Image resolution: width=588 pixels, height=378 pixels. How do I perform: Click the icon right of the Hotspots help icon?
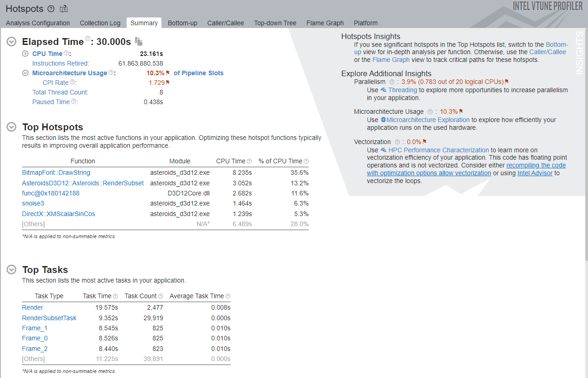(x=64, y=9)
